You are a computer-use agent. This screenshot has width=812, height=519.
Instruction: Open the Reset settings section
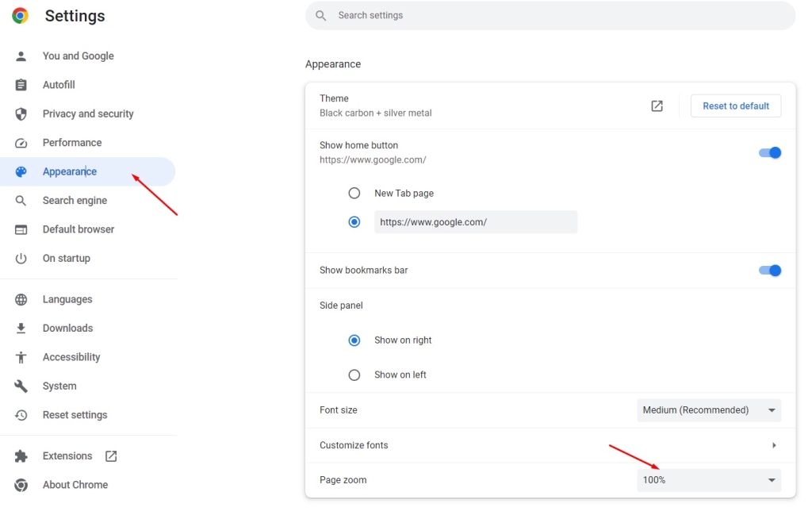[x=75, y=415]
